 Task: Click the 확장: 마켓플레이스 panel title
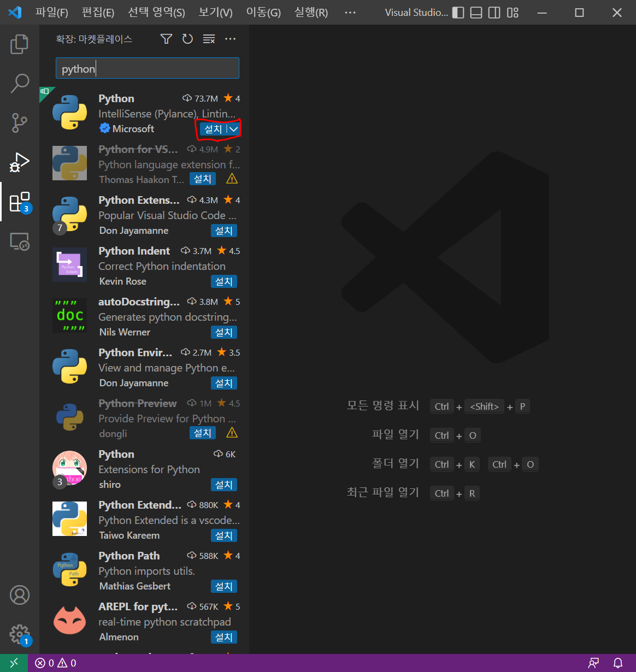(94, 39)
